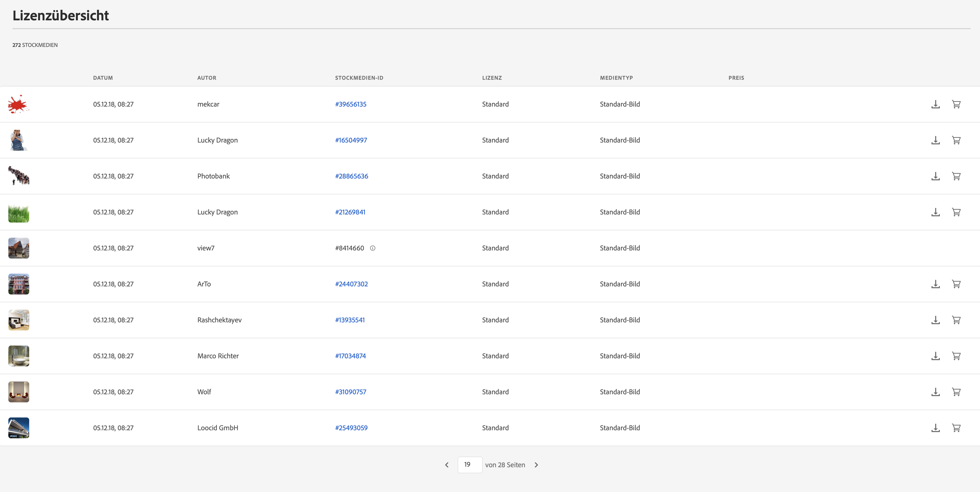Image resolution: width=980 pixels, height=492 pixels.
Task: Download the Photobank image #28865636
Action: tap(935, 176)
